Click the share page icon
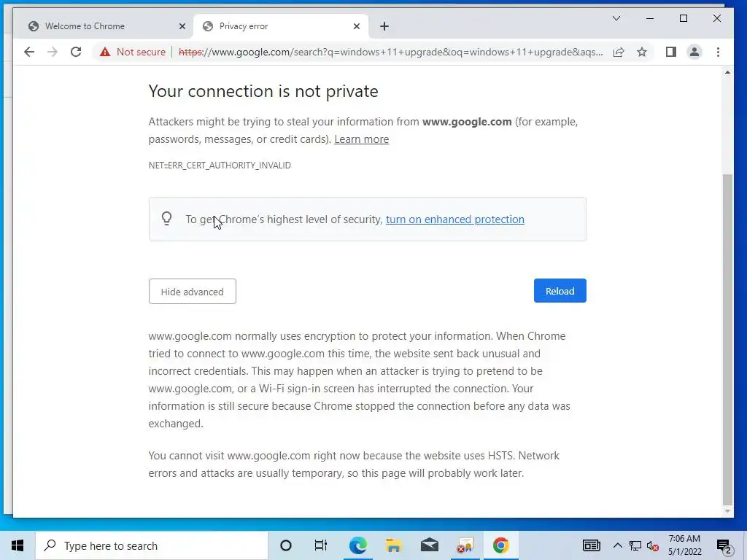747x560 pixels. point(619,52)
